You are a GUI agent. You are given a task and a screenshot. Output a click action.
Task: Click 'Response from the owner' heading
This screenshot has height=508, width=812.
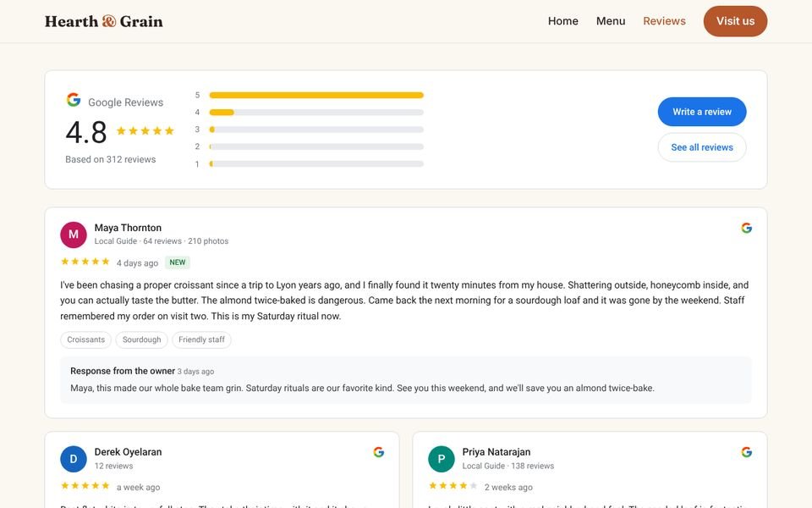tap(123, 371)
